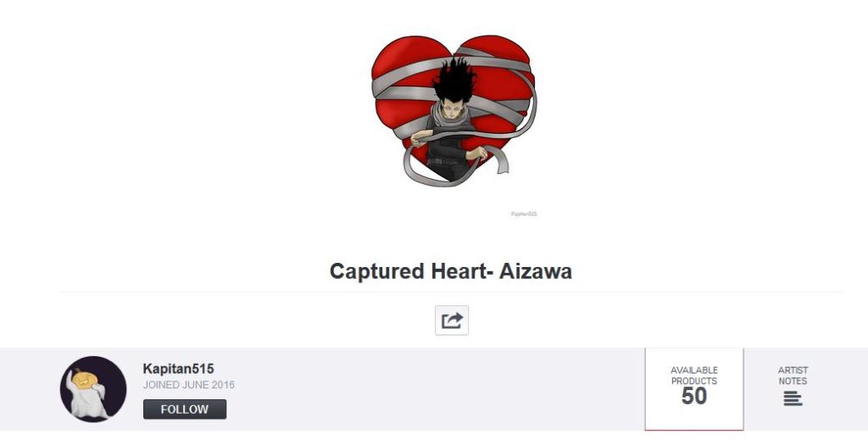Screen dimensions: 868x440
Task: Switch to the Artist Notes tab
Action: coord(793,388)
